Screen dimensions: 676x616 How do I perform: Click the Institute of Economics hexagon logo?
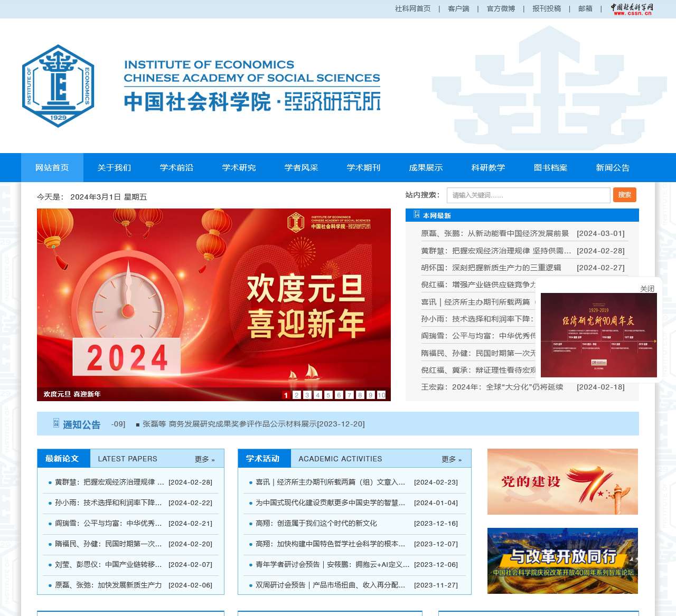[58, 86]
